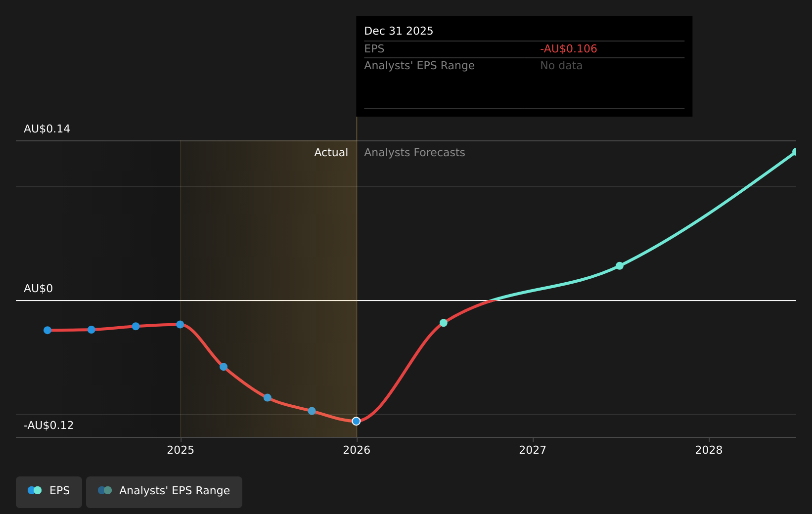The height and width of the screenshot is (514, 812).
Task: Toggle the Analysts' EPS Range legend
Action: [x=164, y=492]
